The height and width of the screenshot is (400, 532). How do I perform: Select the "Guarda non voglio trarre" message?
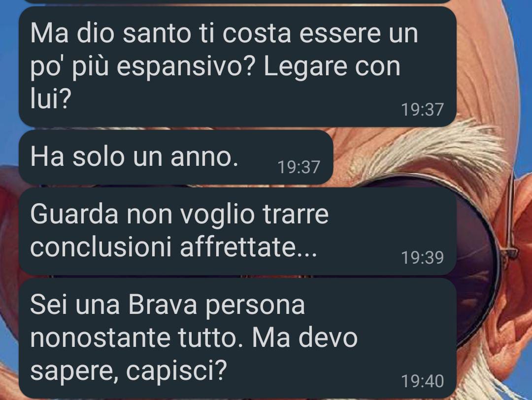(x=237, y=231)
